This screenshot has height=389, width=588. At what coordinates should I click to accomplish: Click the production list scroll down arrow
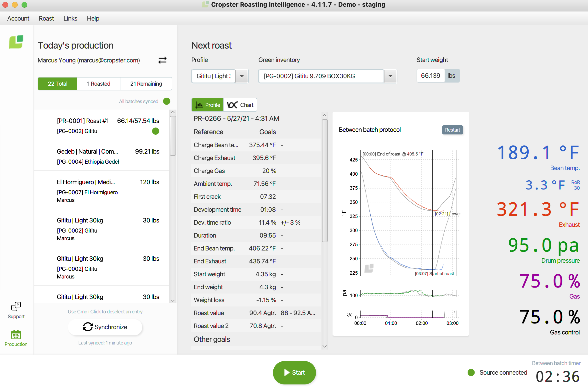coord(173,300)
